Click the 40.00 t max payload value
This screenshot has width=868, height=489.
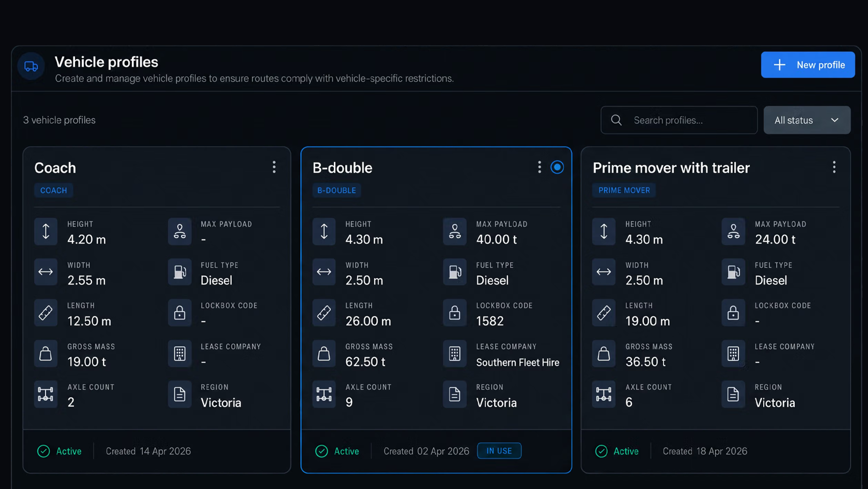(x=496, y=240)
